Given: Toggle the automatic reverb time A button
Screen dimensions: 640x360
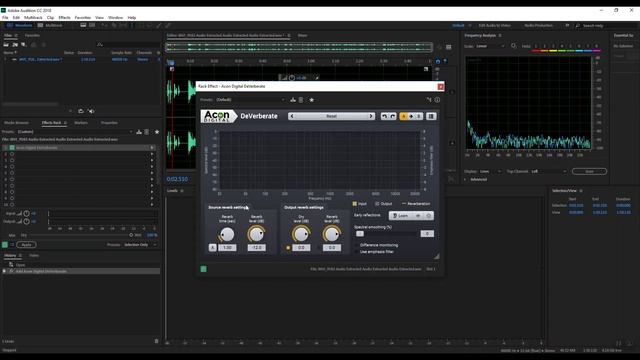Looking at the screenshot, I should [212, 247].
